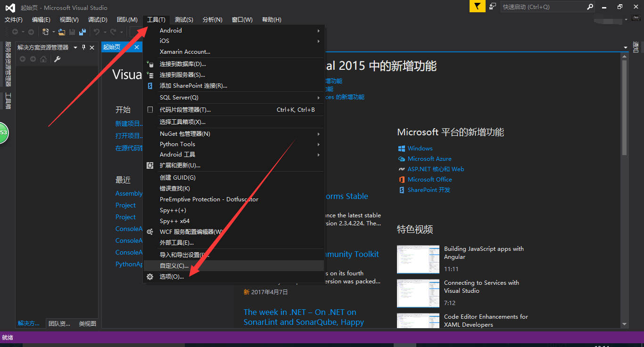Click the 新建项目 link
Viewport: 644px width, 347px height.
[x=128, y=124]
